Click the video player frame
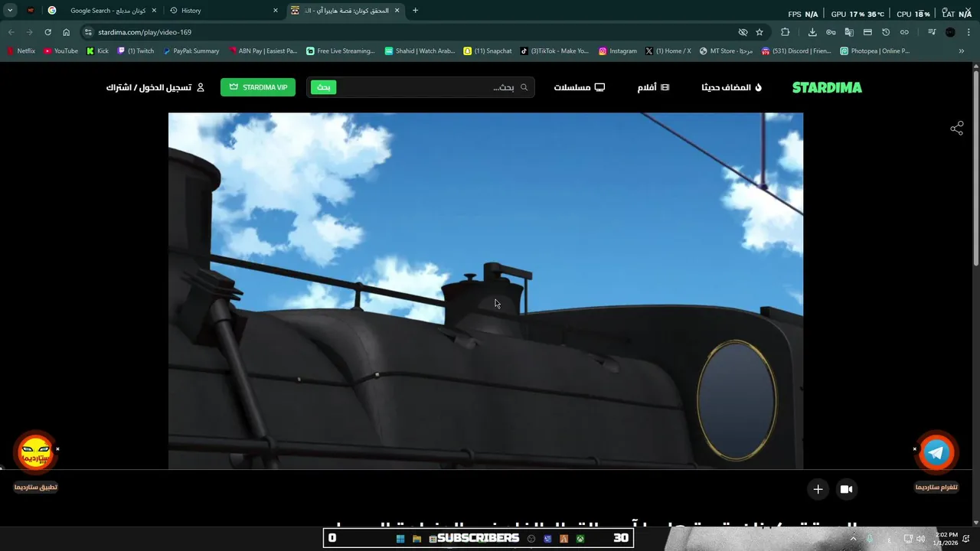 (485, 291)
